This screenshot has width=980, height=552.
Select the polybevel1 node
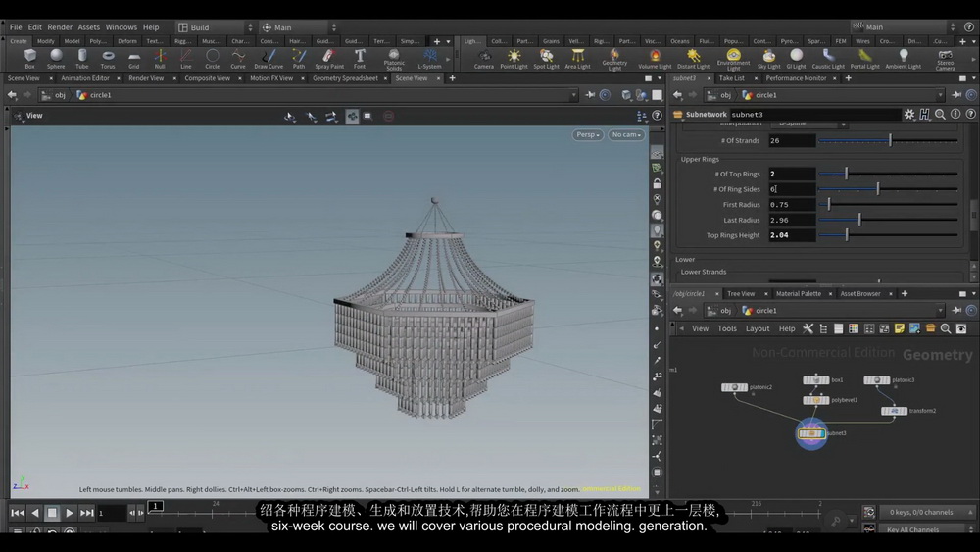(x=816, y=400)
